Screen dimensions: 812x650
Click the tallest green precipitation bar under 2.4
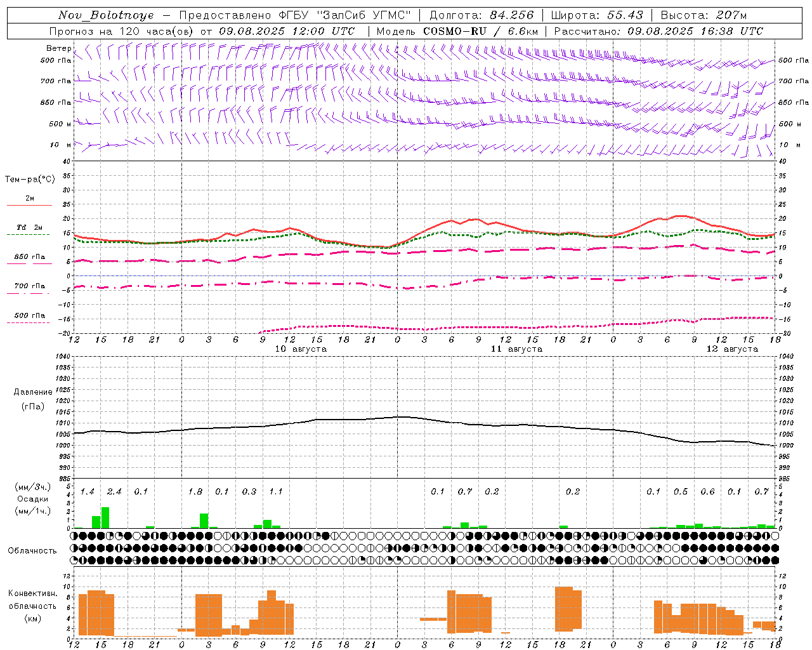tap(105, 517)
